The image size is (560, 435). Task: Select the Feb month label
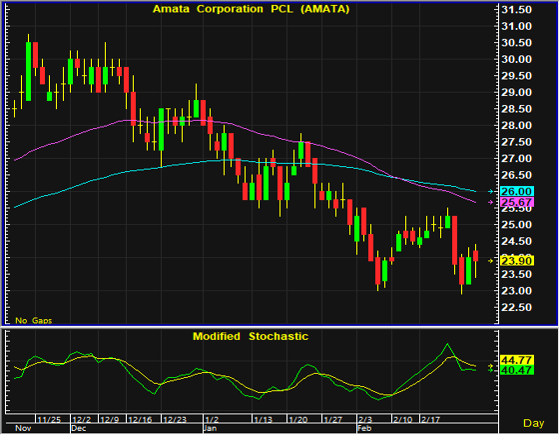[x=365, y=429]
